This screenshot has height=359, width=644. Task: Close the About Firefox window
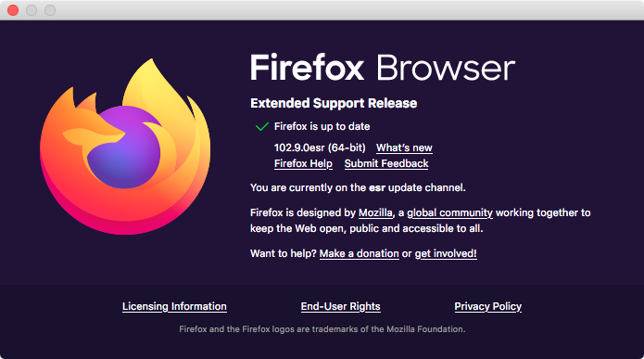tap(13, 10)
